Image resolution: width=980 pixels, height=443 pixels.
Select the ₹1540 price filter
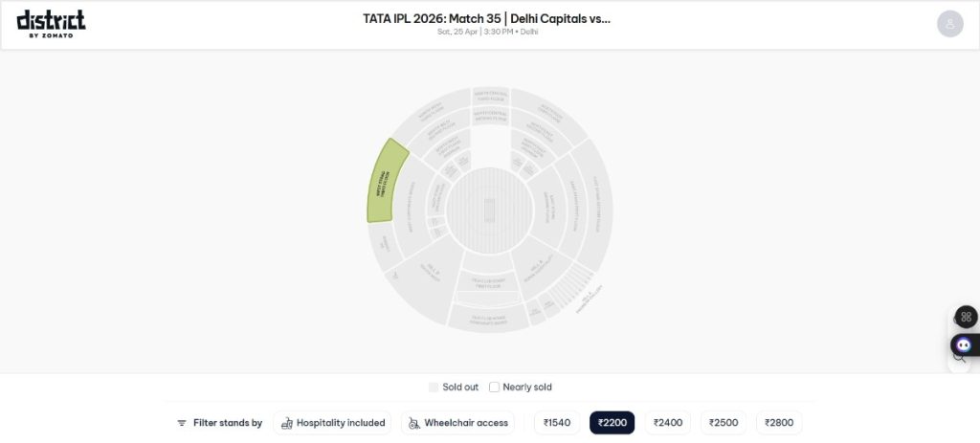[x=557, y=423]
